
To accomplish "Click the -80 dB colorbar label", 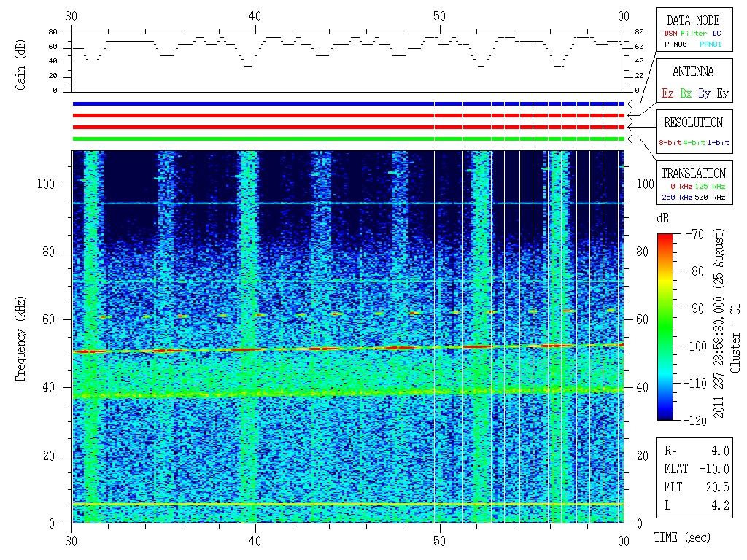I will (695, 271).
